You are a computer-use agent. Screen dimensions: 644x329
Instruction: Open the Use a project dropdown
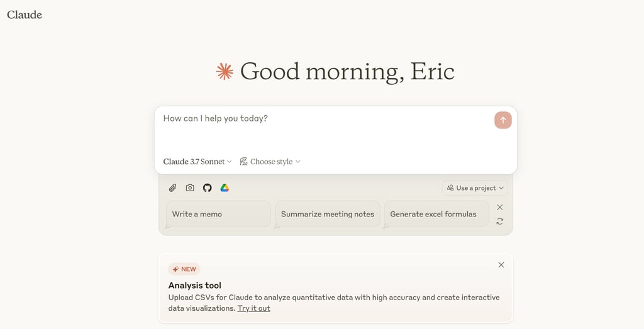pos(475,187)
